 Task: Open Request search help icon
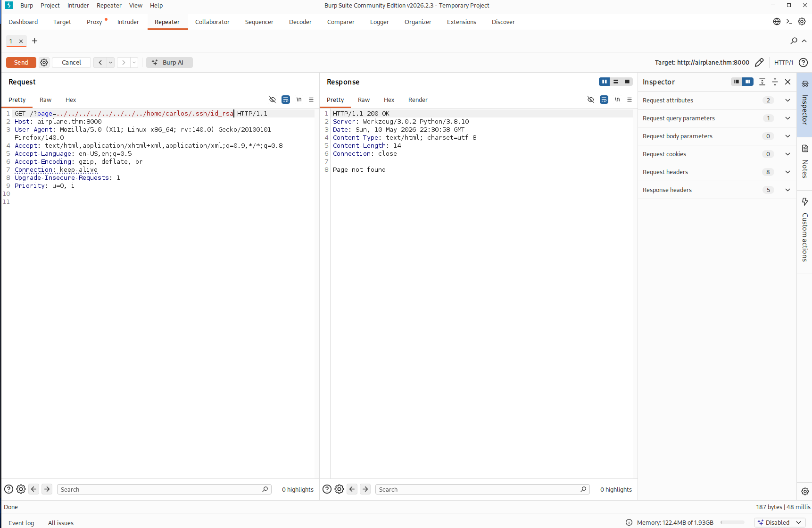click(8, 489)
